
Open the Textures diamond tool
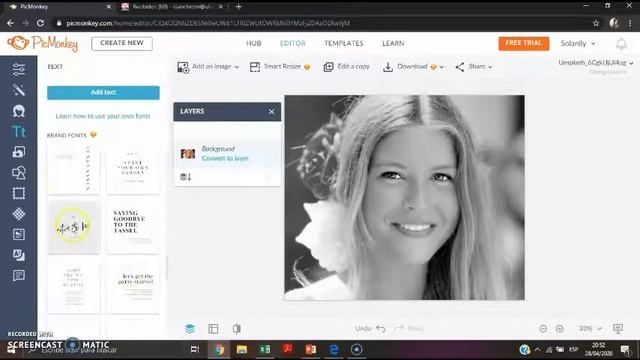tap(19, 214)
